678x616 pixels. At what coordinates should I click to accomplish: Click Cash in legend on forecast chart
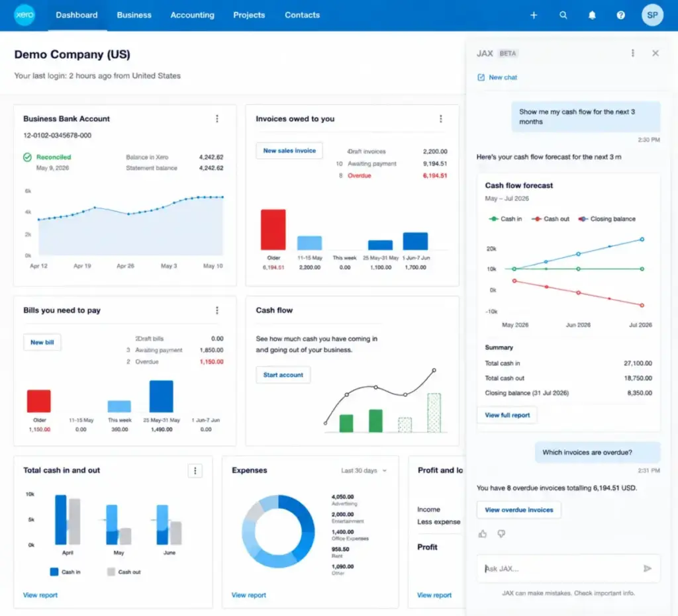[505, 219]
